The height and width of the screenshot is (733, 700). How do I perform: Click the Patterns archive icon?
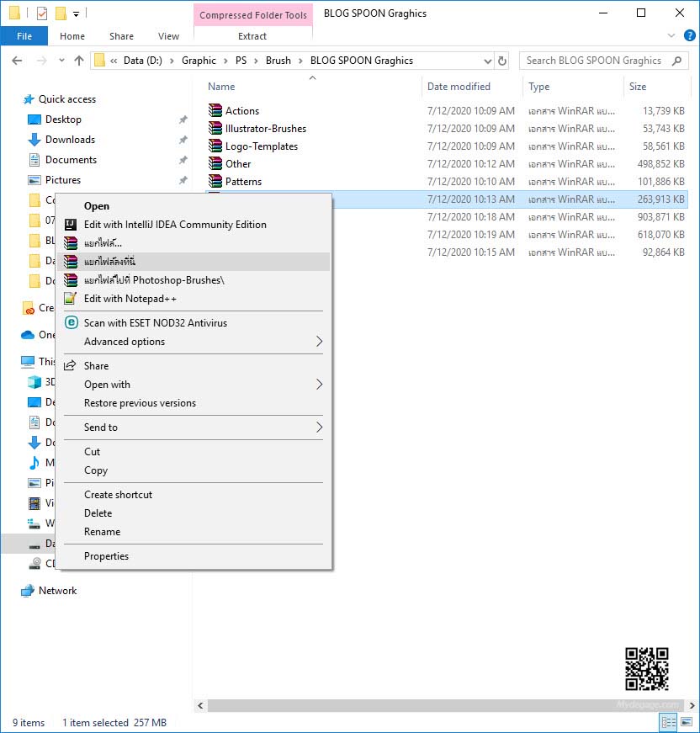coord(215,181)
